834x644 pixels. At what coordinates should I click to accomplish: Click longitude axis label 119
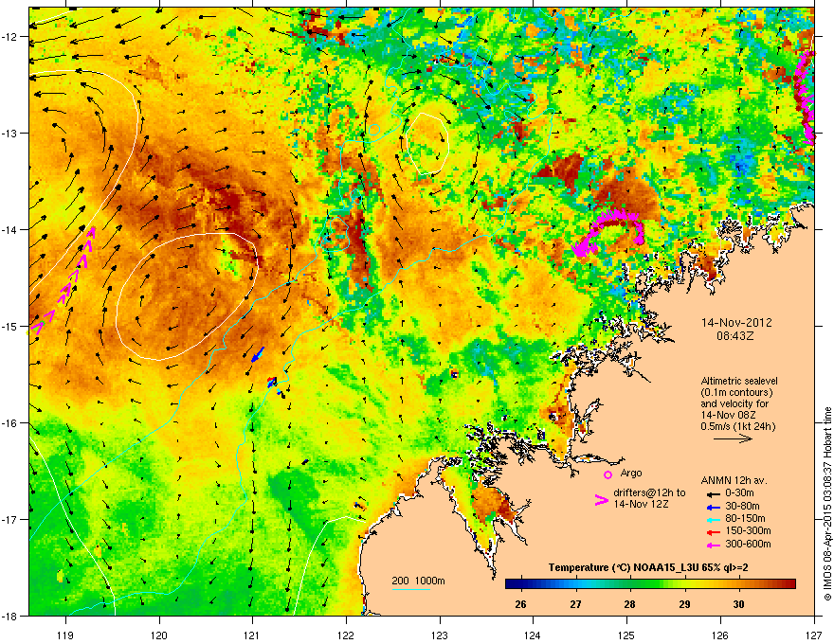pyautogui.click(x=66, y=635)
